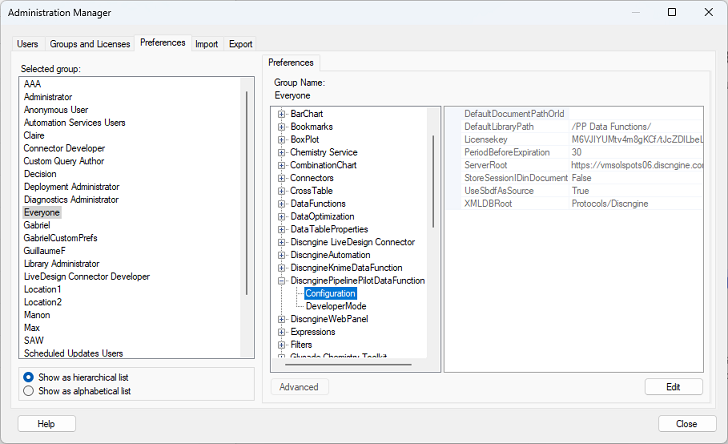Select the top-level Preferences tab

163,43
